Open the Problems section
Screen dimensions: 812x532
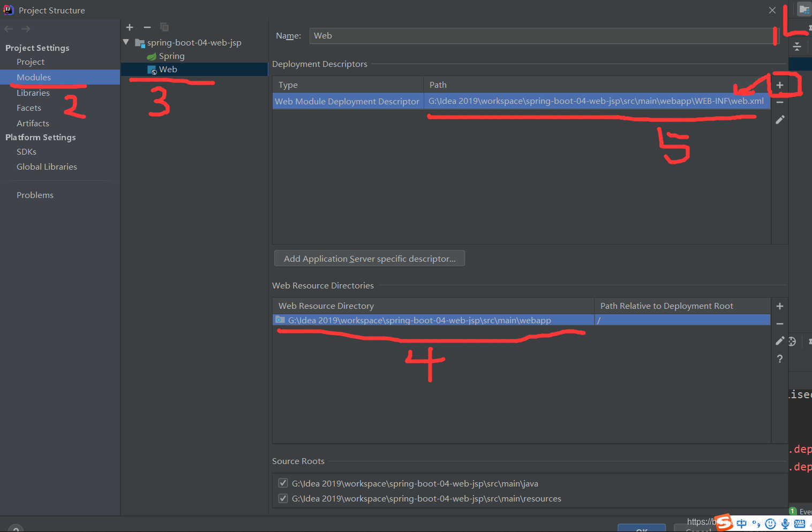pos(35,195)
